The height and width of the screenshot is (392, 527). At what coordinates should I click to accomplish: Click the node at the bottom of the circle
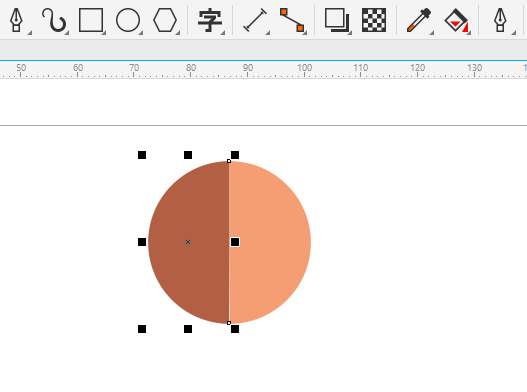click(229, 323)
